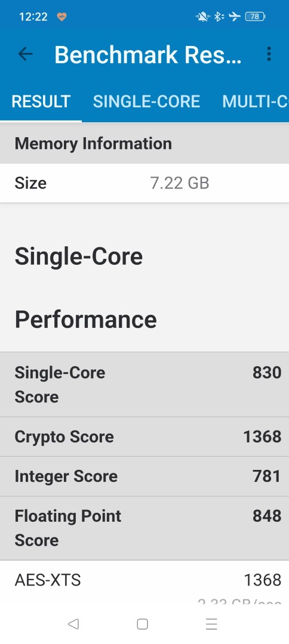Tap the Single-Core Score row

pos(144,385)
